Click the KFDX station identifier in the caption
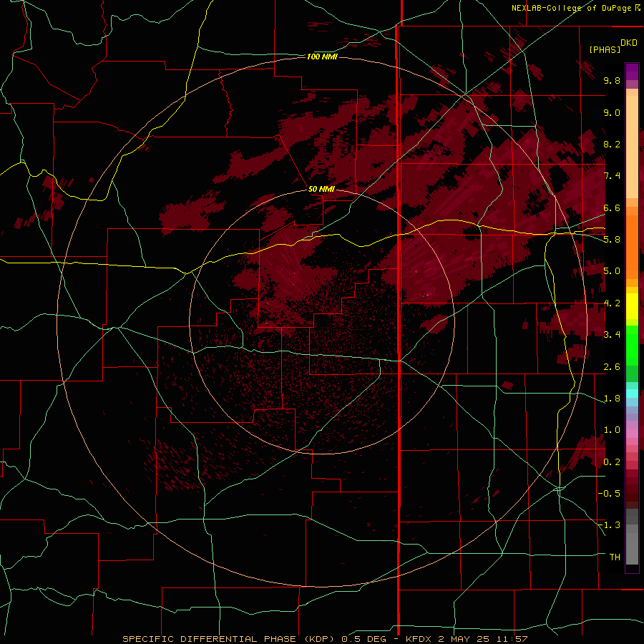 [x=419, y=639]
